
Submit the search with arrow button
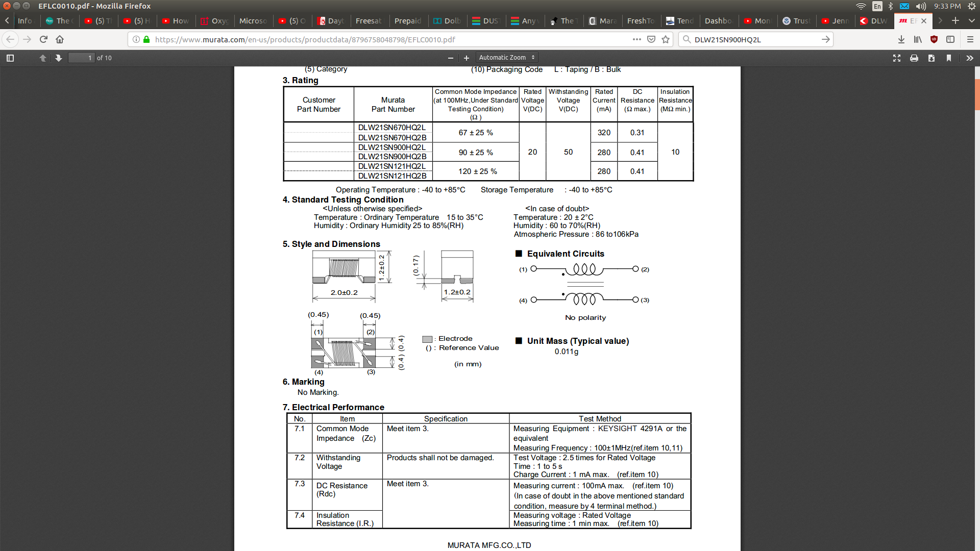pyautogui.click(x=825, y=39)
